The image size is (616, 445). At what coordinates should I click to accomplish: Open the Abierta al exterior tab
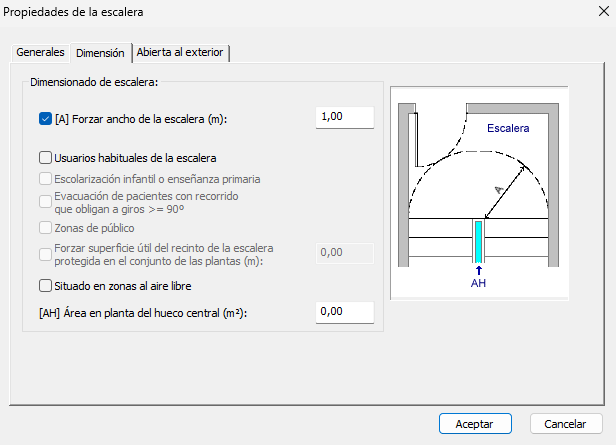tap(181, 53)
